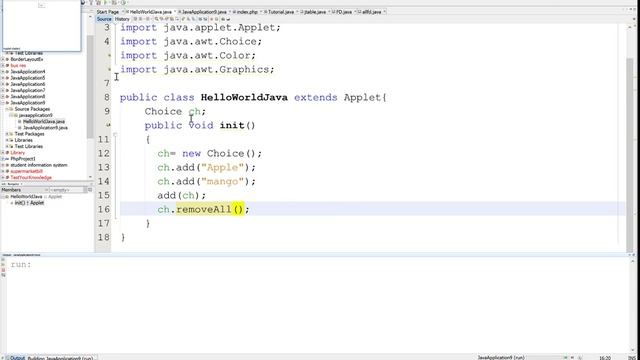Select the HelloWorldJava.java editor tab

[151, 12]
